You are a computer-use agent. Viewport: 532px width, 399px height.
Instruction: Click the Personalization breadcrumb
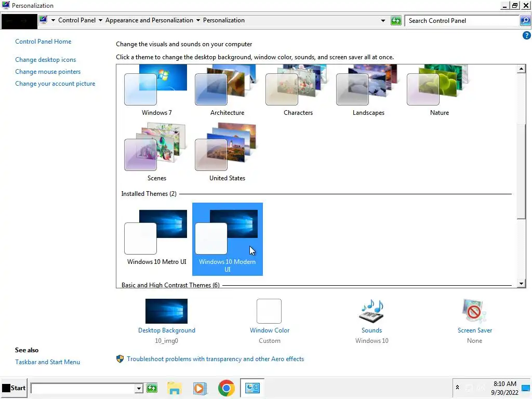223,20
